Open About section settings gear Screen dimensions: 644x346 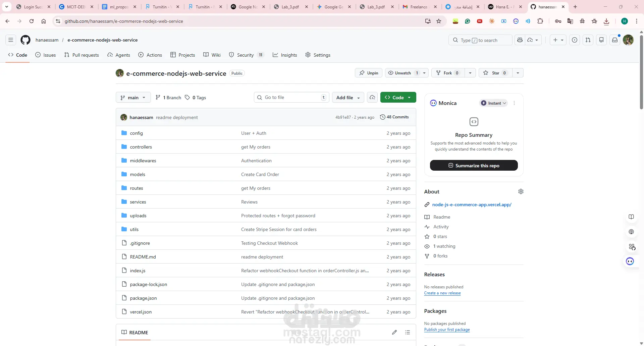521,191
